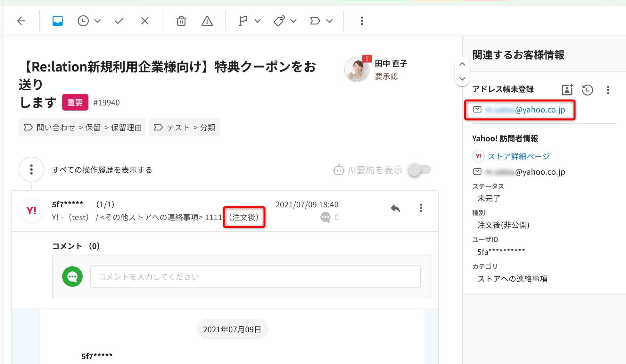Click the back arrow in the toolbar
Screen dimensions: 626x364
(21, 21)
